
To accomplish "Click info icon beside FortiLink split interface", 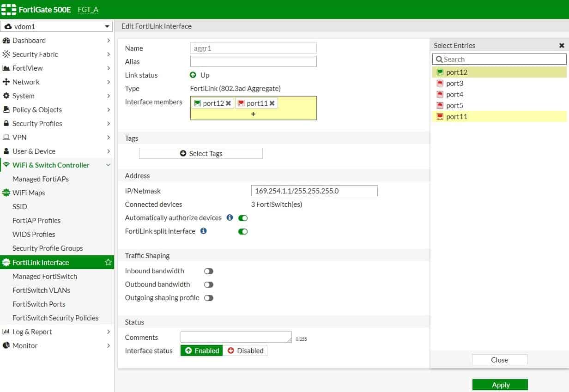I will coord(203,231).
